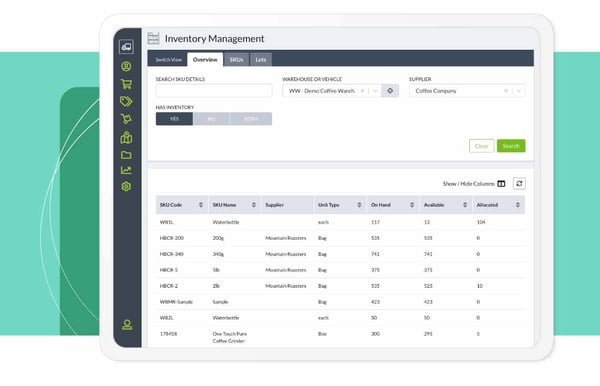
Task: Open the settings gear in sidebar
Action: tap(126, 186)
